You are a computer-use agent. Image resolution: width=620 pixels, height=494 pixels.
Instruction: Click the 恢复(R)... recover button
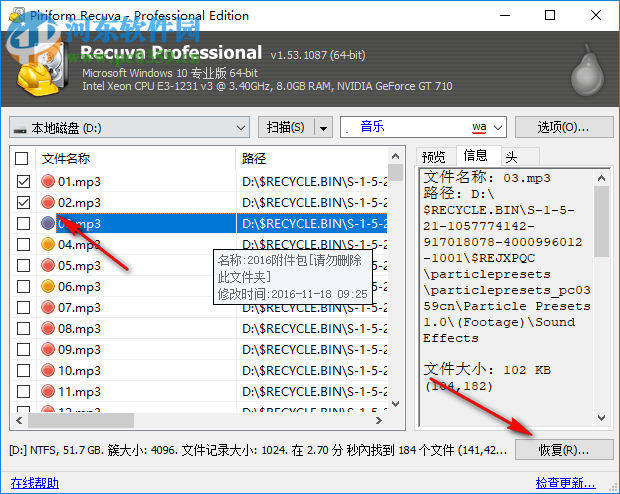[564, 450]
